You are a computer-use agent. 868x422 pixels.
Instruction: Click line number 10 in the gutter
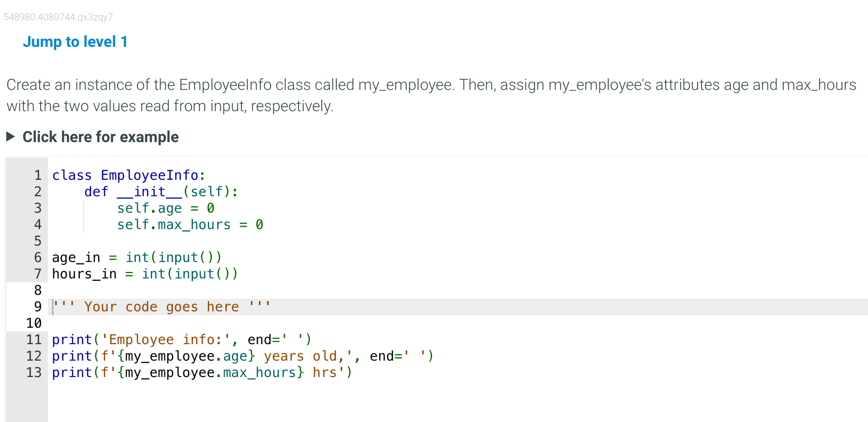pyautogui.click(x=34, y=323)
